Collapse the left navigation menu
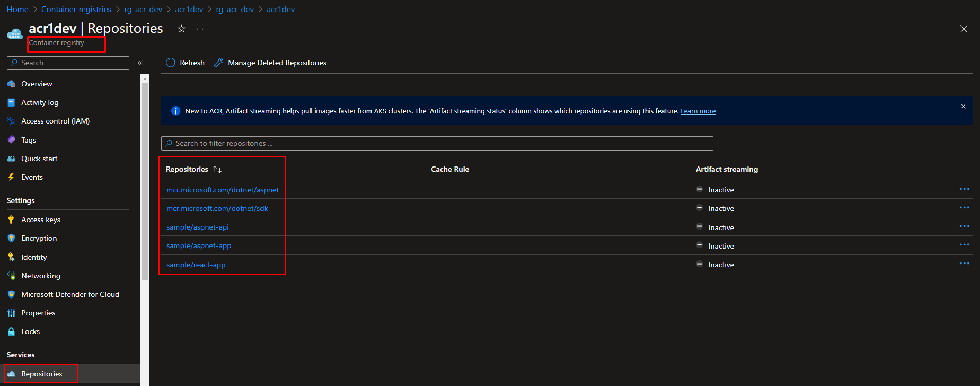980x386 pixels. pyautogui.click(x=140, y=63)
